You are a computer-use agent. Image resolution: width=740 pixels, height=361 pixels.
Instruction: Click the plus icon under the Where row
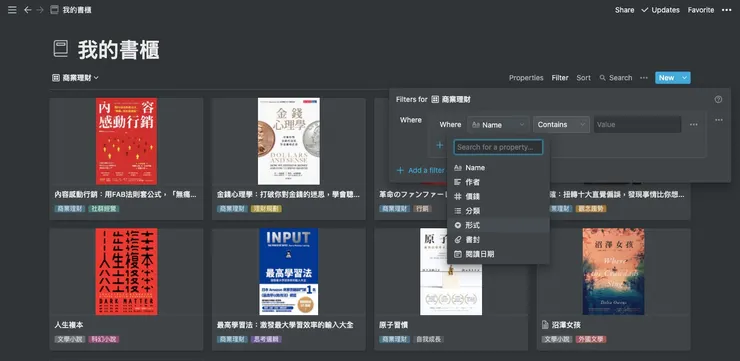pyautogui.click(x=439, y=145)
